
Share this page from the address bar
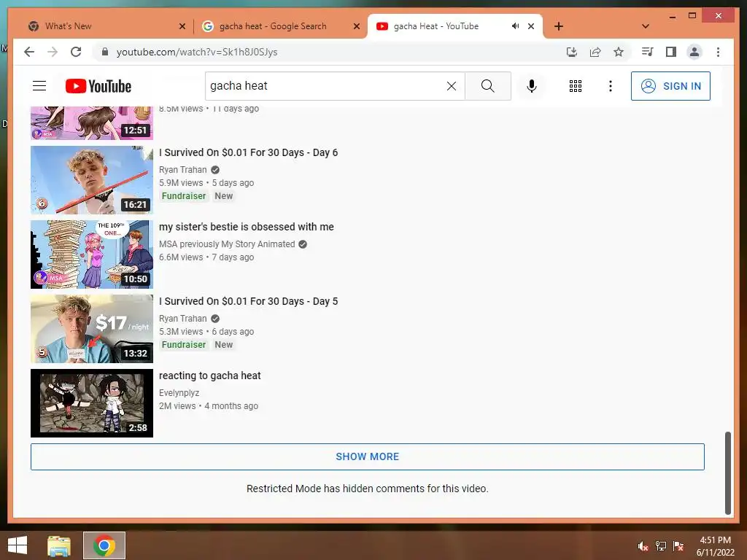(x=595, y=52)
